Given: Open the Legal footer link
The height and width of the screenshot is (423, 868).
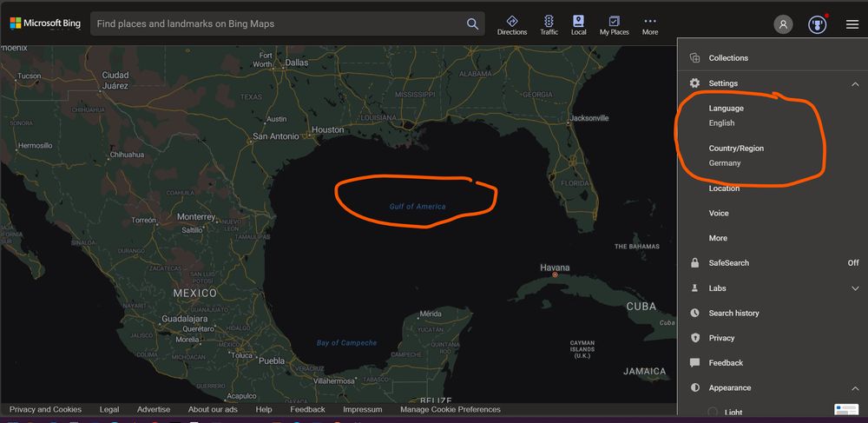Looking at the screenshot, I should pos(109,410).
